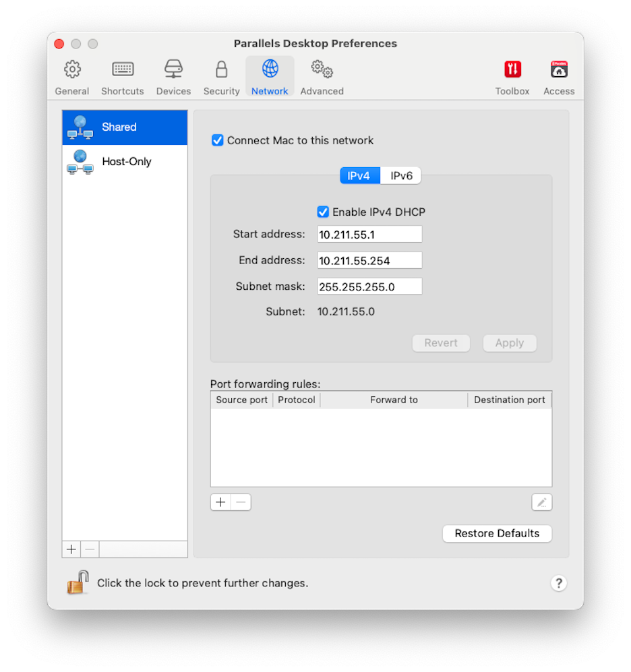Select the Host-Only network in sidebar

[x=125, y=162]
